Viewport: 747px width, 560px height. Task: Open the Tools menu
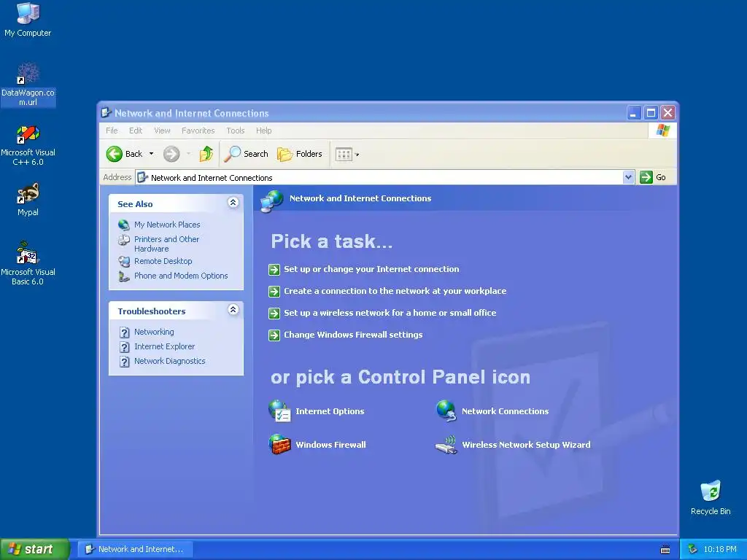[236, 131]
